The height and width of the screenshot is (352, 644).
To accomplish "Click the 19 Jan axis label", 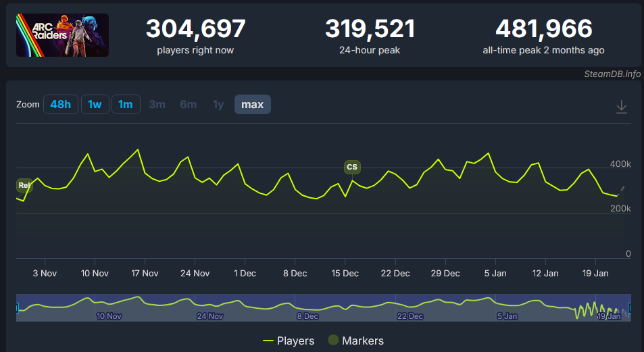I will coord(595,273).
